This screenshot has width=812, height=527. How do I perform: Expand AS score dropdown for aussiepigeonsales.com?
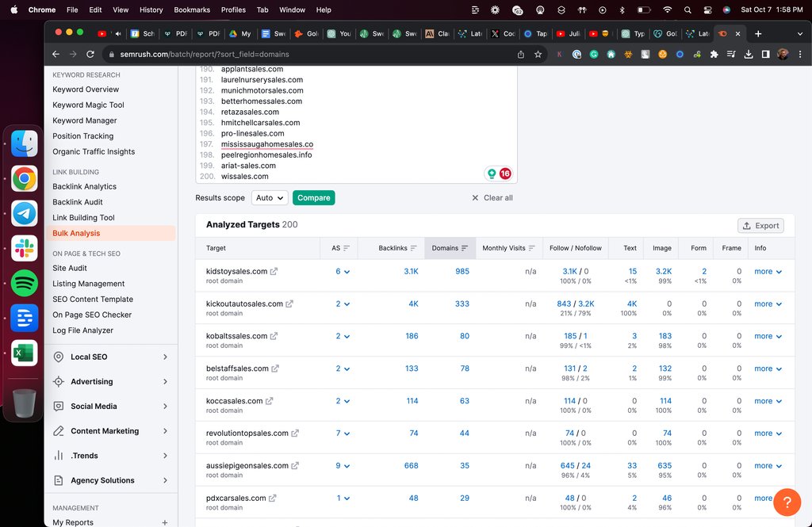343,465
